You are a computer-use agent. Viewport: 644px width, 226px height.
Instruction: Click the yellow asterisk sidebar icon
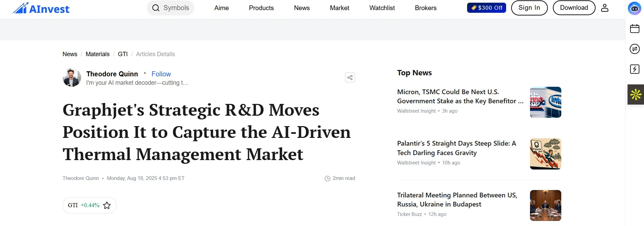(636, 95)
